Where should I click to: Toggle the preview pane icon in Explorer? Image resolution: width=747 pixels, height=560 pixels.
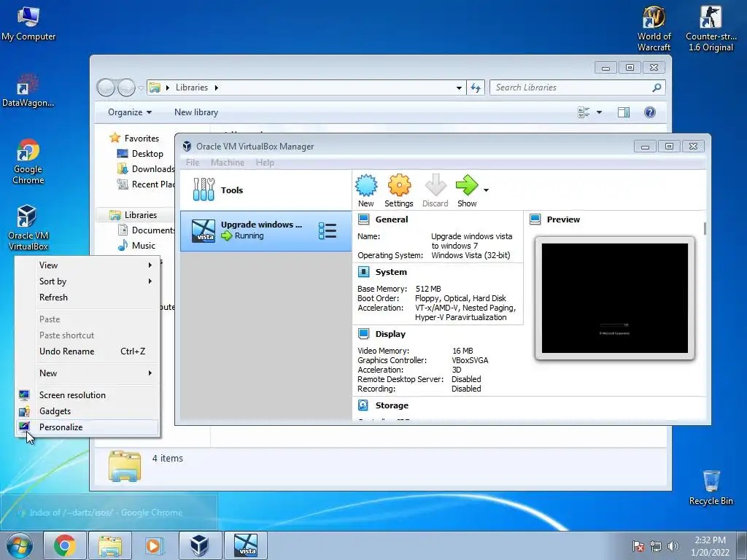[623, 112]
